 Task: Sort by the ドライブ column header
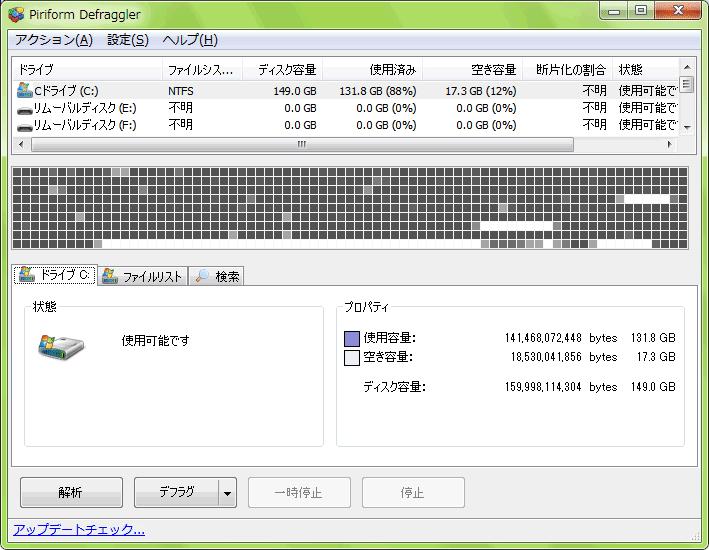[87, 70]
